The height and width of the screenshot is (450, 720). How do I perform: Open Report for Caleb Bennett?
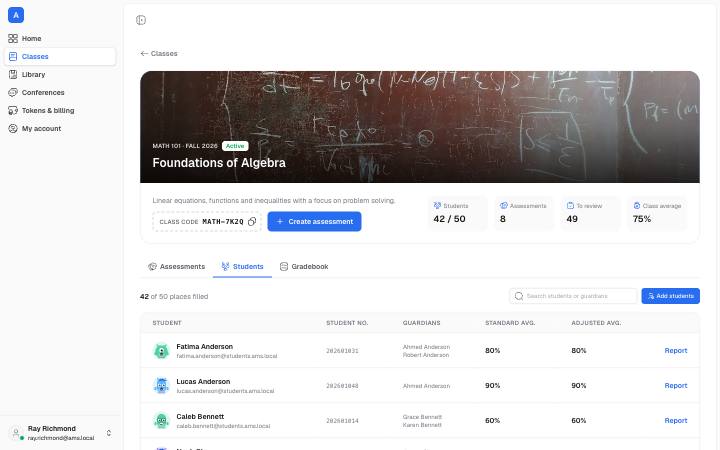(675, 421)
